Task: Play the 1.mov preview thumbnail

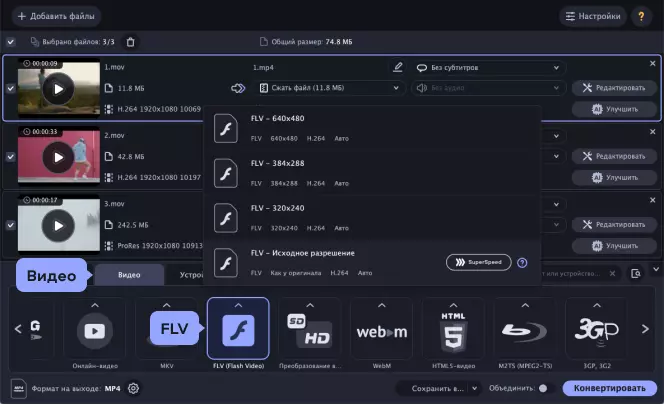Action: click(58, 89)
